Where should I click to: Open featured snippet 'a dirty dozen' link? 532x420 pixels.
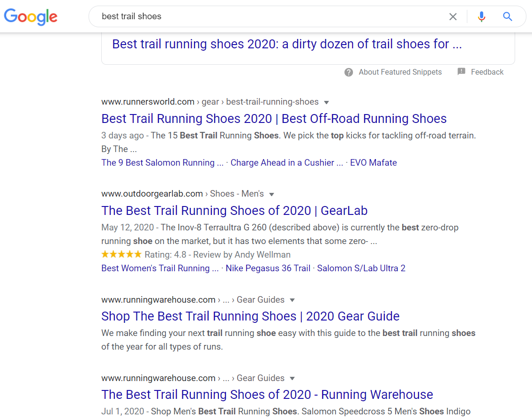pos(287,44)
